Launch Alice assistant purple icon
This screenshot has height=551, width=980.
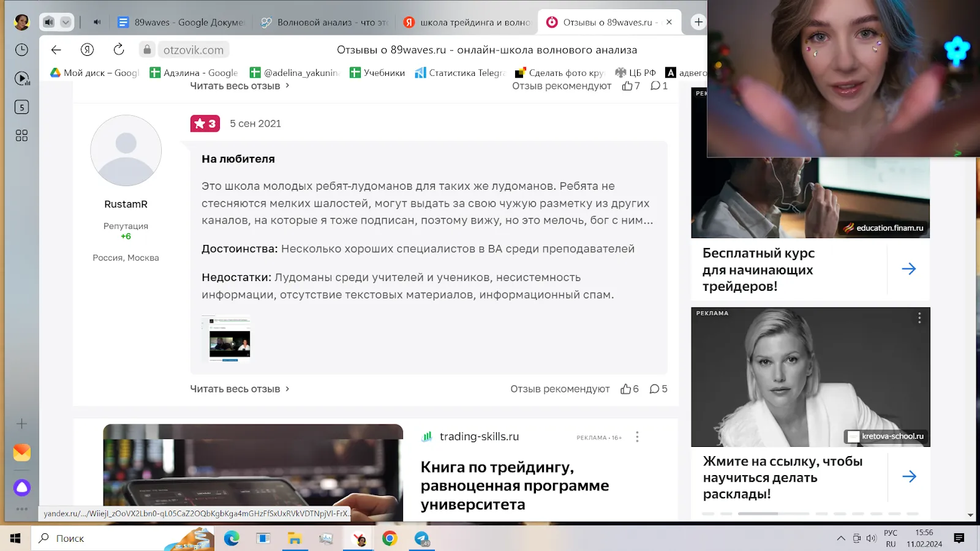22,487
